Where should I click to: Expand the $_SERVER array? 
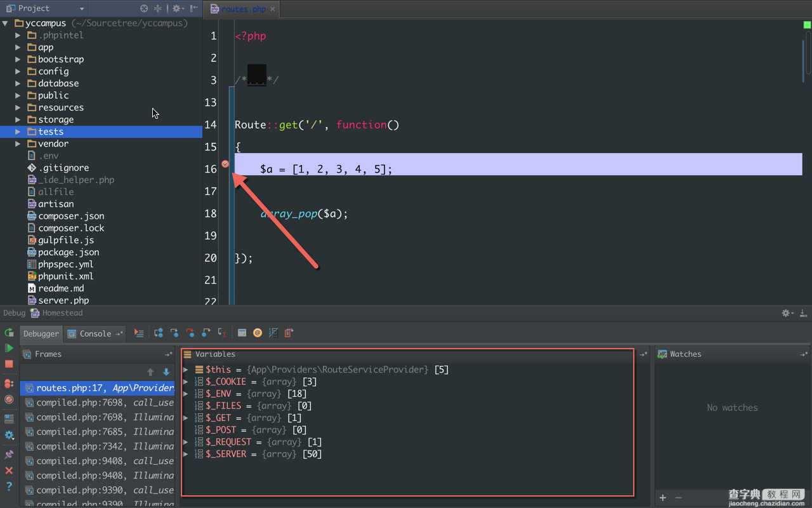point(185,454)
